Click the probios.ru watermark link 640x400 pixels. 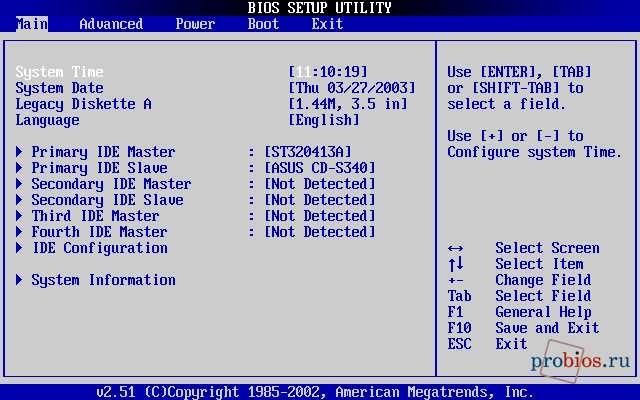580,361
